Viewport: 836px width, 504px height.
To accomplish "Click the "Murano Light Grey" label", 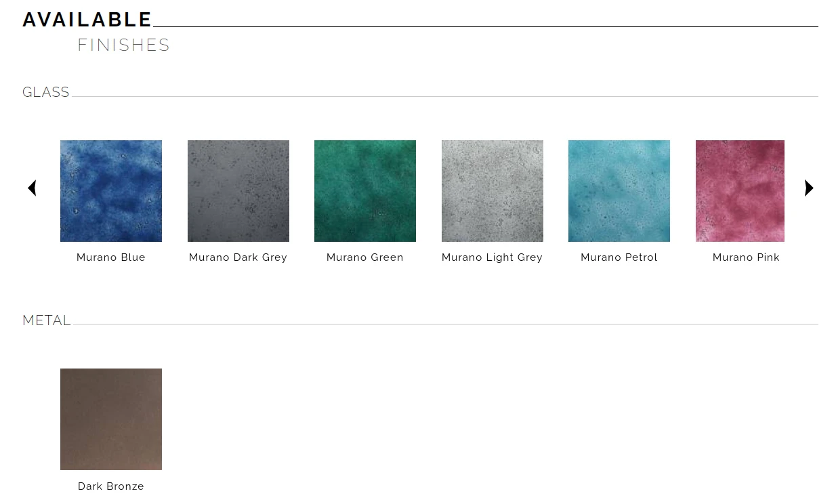I will [x=493, y=258].
